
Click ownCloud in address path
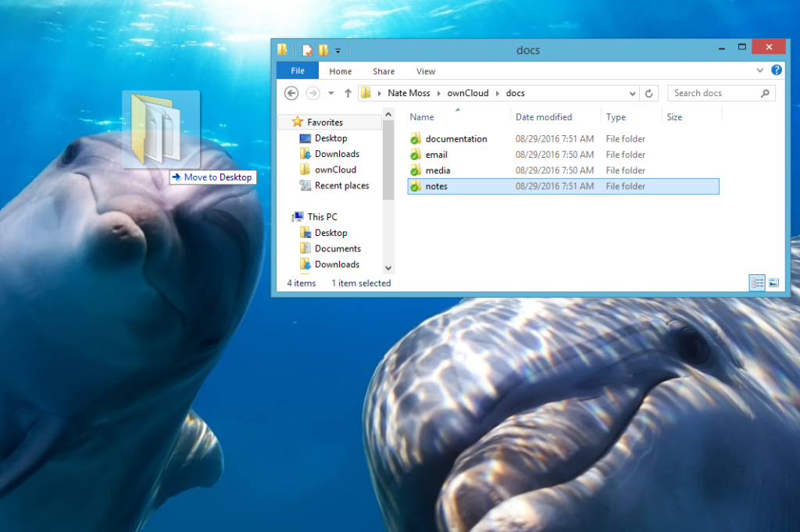tap(468, 93)
